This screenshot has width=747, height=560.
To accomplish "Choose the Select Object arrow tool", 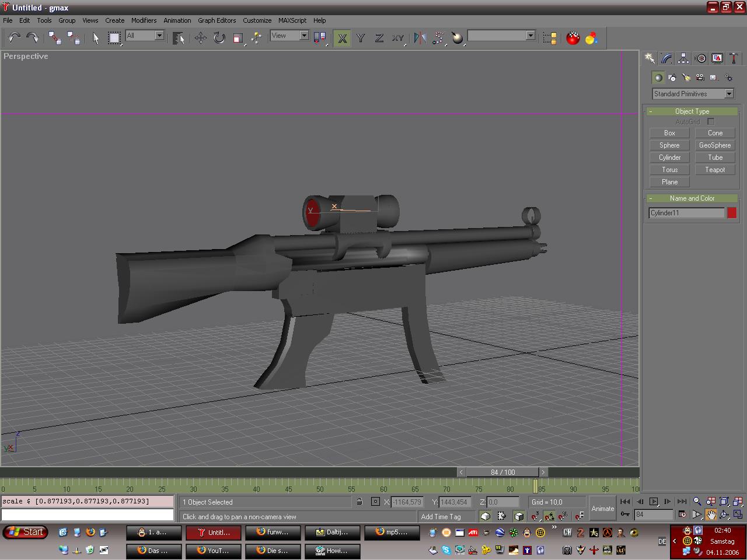I will (96, 38).
